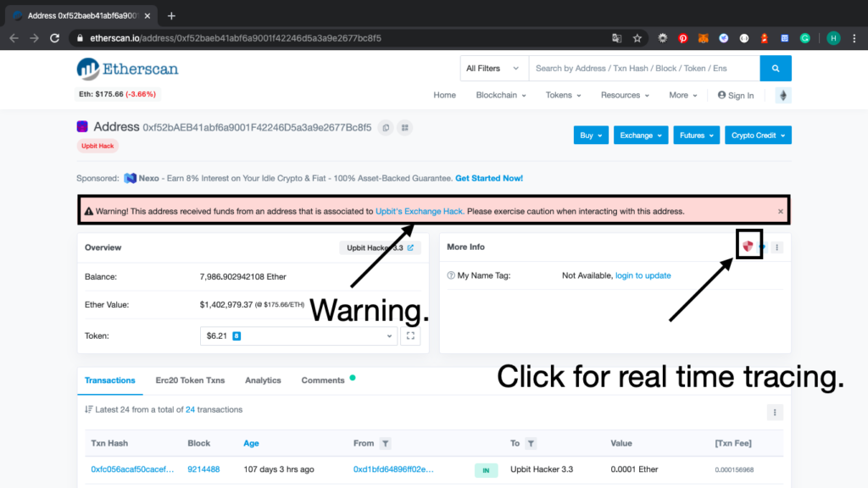Copy the address to clipboard icon
Screen dimensions: 868x488
pyautogui.click(x=386, y=128)
